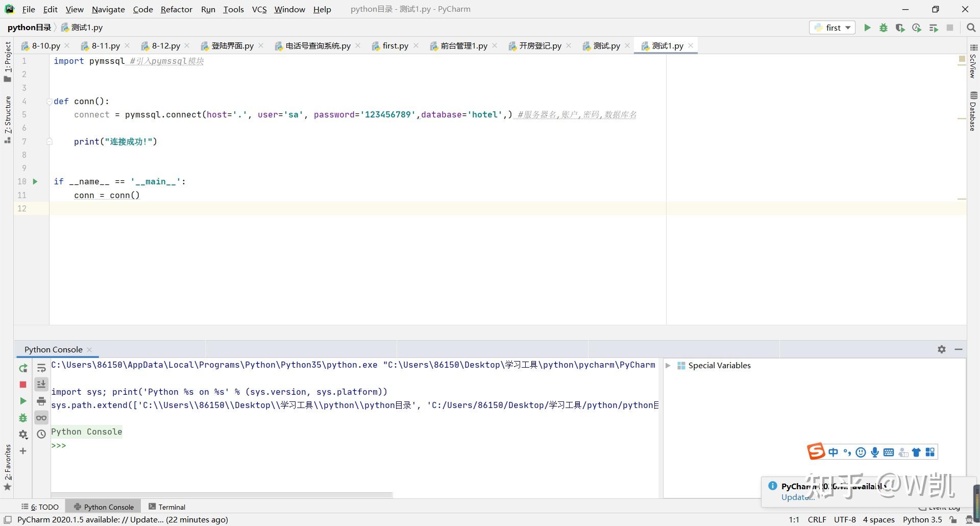Click the read-only lock icon in status bar
The width and height of the screenshot is (980, 526).
point(953,520)
